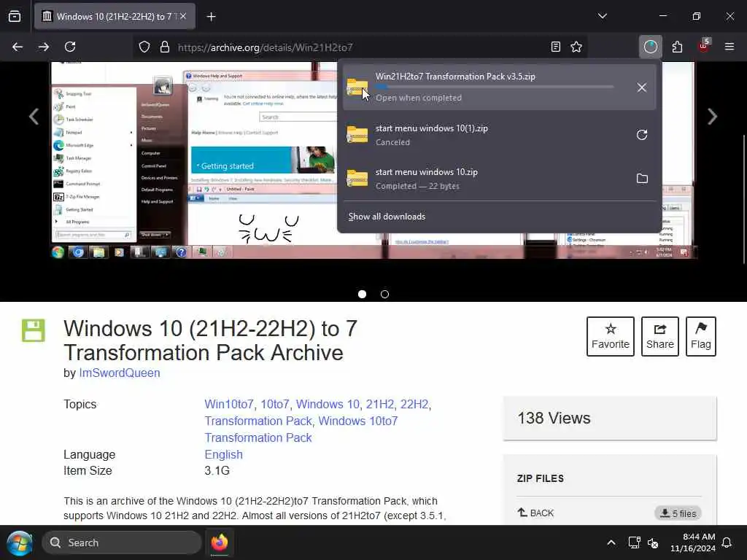Click BACK in ZIP FILES section
This screenshot has height=560, width=747.
click(x=536, y=513)
